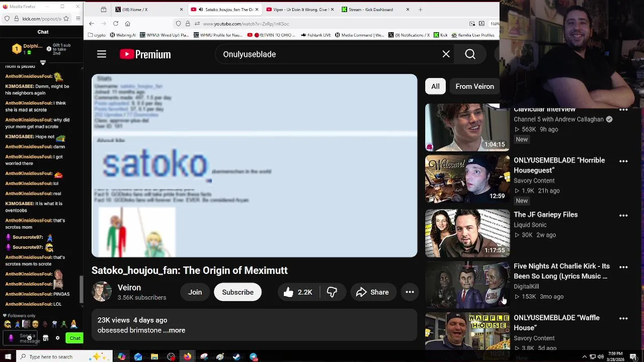644x362 pixels.
Task: Open the YouTube hamburger guide menu
Action: point(102,54)
